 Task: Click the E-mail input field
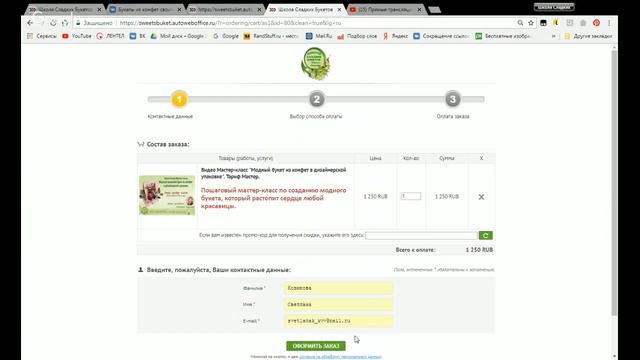(338, 321)
